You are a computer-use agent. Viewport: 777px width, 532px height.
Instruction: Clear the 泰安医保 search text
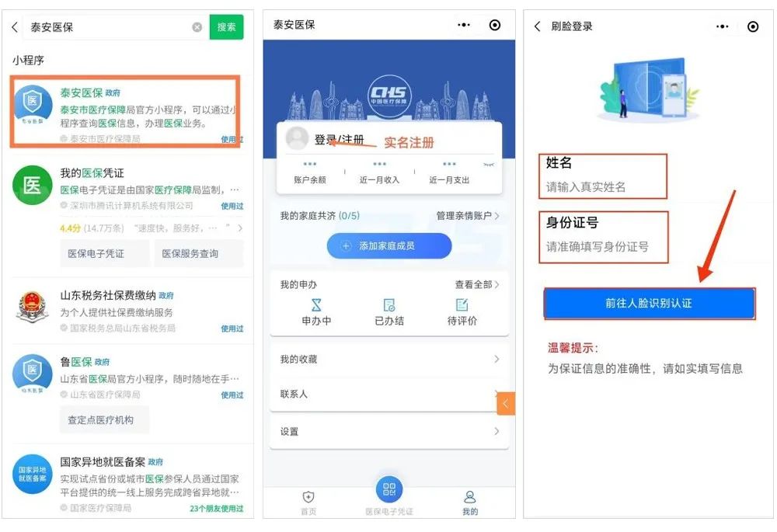pos(197,27)
